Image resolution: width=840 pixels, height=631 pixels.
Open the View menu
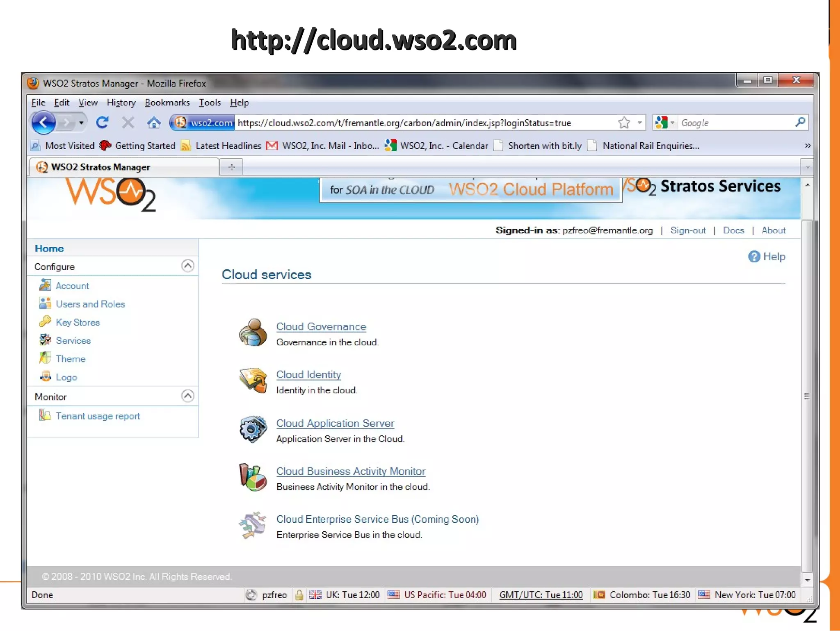point(88,102)
